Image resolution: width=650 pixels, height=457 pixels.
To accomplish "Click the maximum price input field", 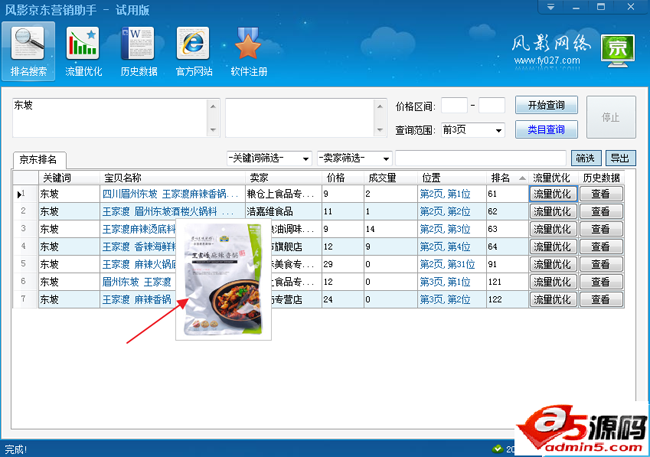I will coord(492,105).
